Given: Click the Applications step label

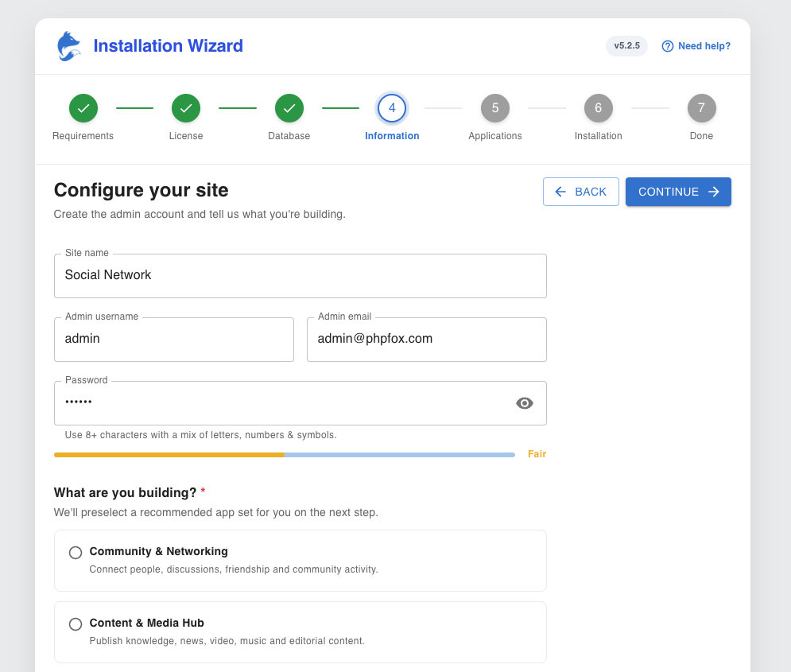Looking at the screenshot, I should (495, 136).
